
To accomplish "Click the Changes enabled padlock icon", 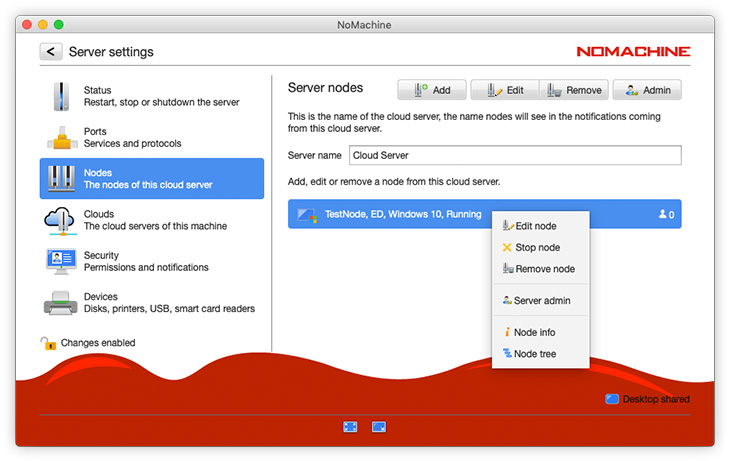I will [48, 343].
